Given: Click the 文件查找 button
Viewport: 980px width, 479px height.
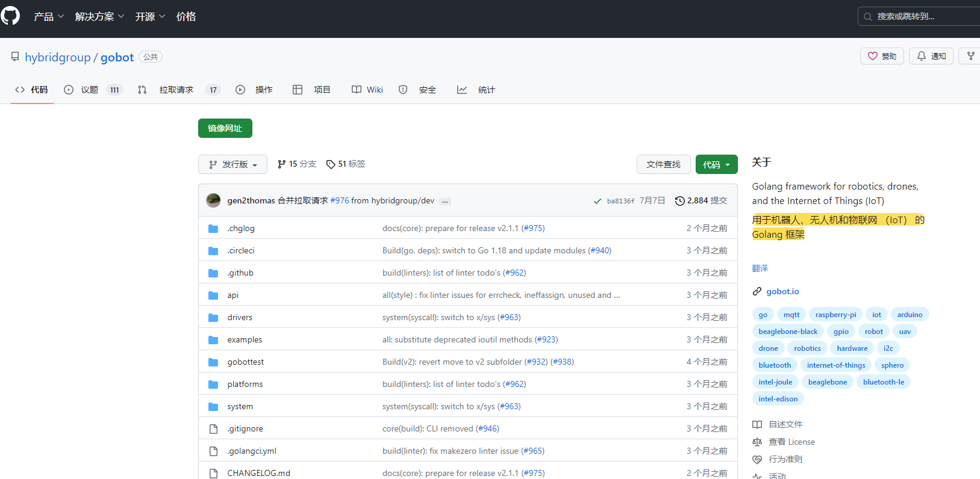Looking at the screenshot, I should (x=663, y=164).
